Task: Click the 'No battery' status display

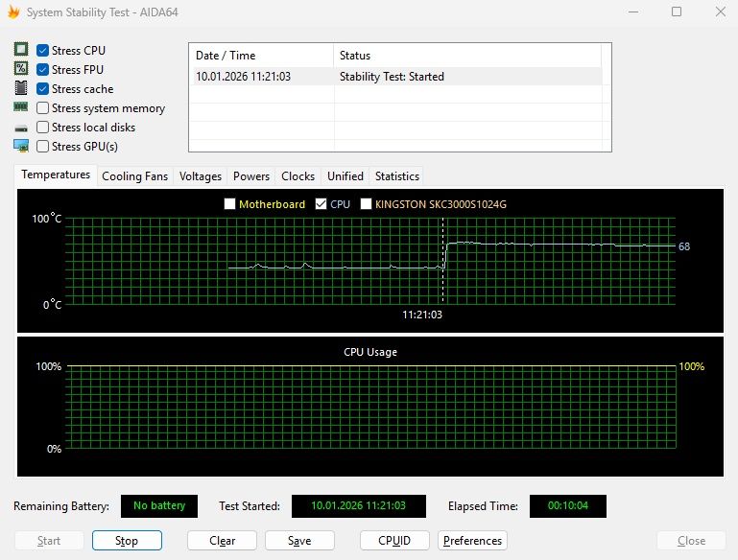Action: pos(159,506)
